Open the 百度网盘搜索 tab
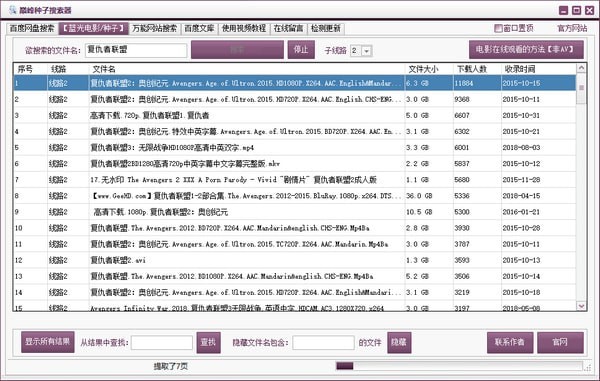The height and width of the screenshot is (381, 600). coord(32,28)
